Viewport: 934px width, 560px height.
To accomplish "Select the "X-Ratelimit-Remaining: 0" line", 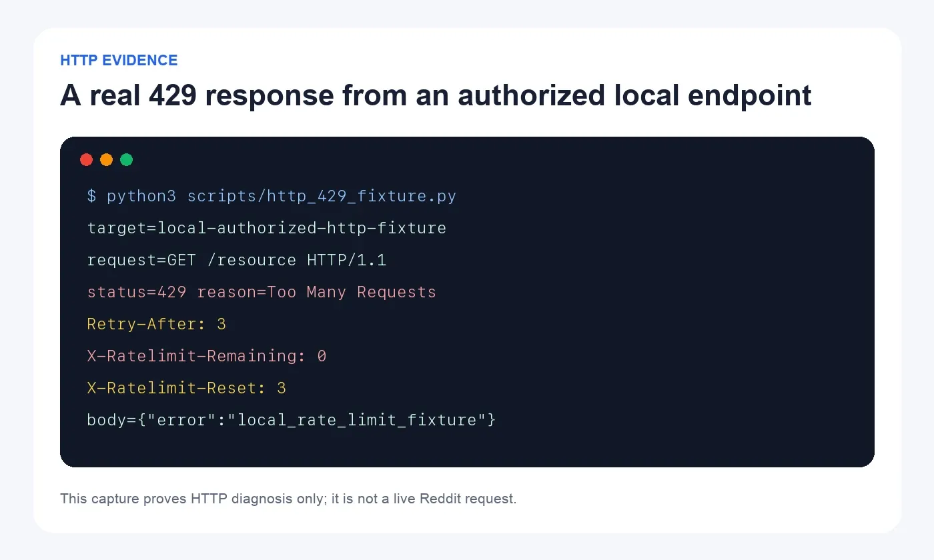I will click(x=207, y=356).
